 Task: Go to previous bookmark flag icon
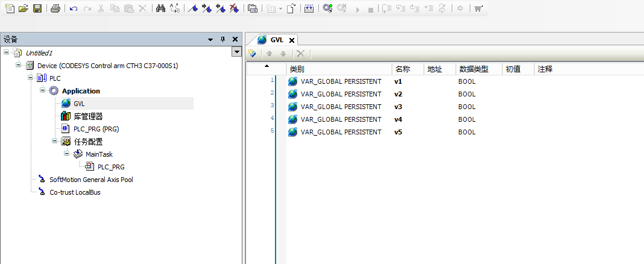(x=220, y=8)
